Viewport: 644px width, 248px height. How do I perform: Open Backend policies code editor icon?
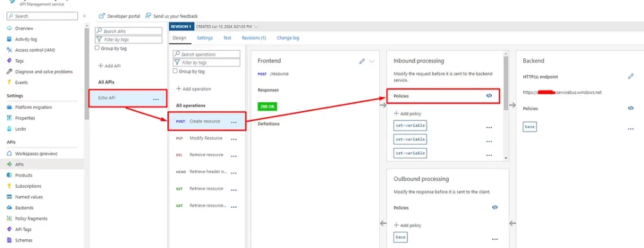630,108
